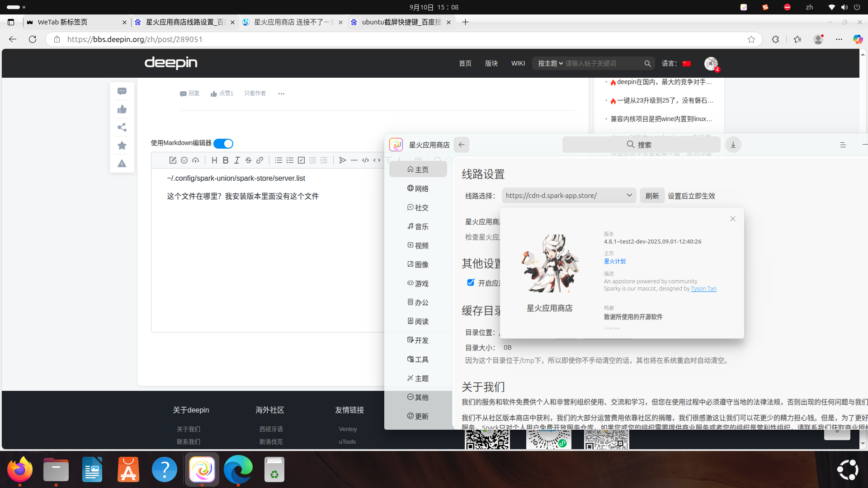Click the report warning icon in sidebar

pyautogui.click(x=122, y=164)
